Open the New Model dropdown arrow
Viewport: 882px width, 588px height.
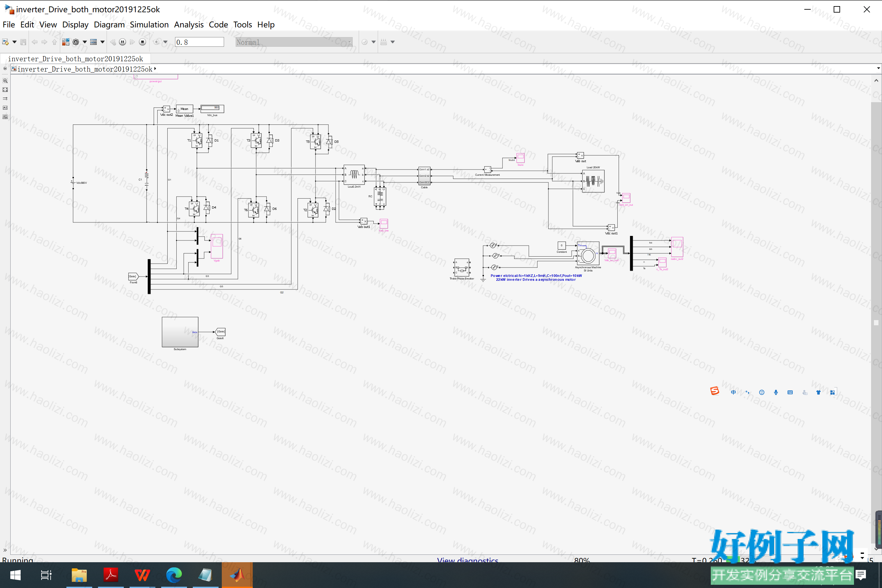tap(15, 42)
